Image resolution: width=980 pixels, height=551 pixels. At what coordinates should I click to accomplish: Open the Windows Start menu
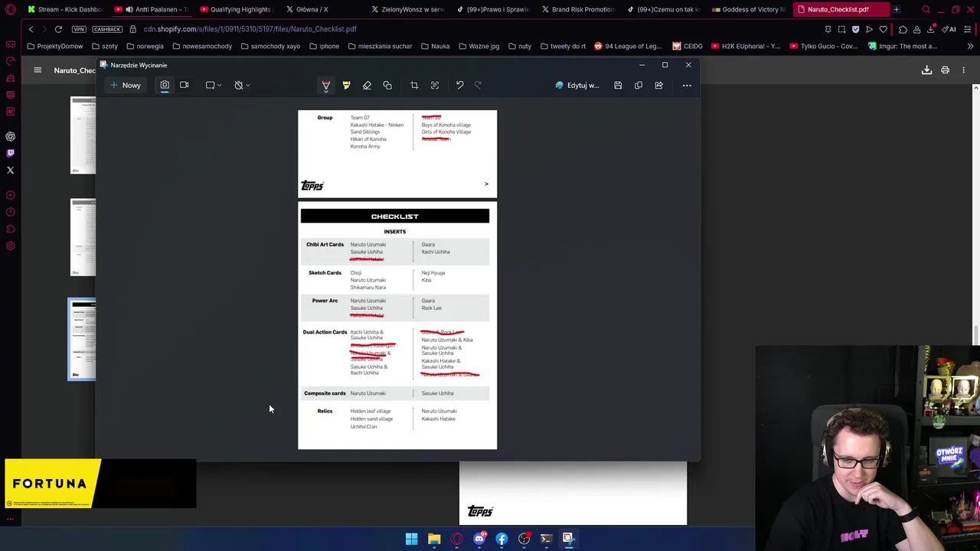[x=411, y=539]
